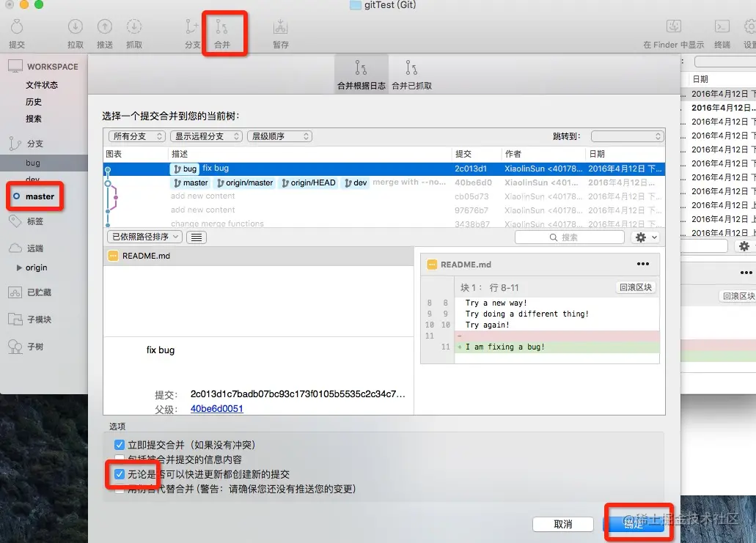The height and width of the screenshot is (543, 756).
Task: Click the gear icon in background window
Action: tap(744, 246)
